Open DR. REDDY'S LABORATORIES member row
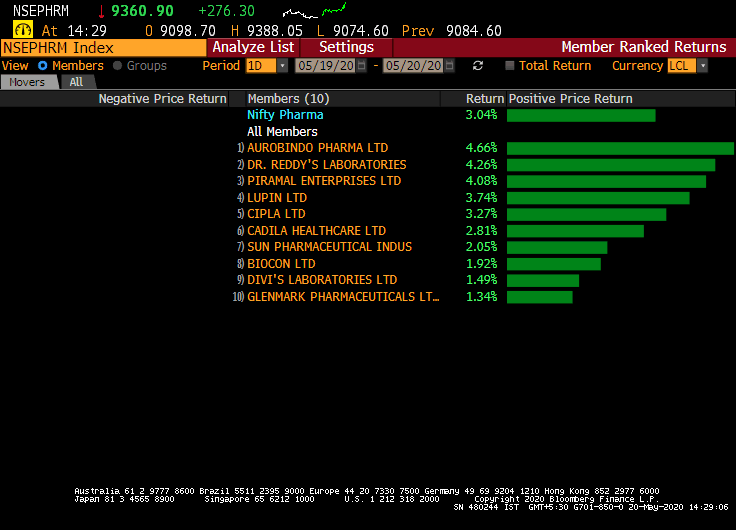This screenshot has height=530, width=736. click(x=326, y=165)
